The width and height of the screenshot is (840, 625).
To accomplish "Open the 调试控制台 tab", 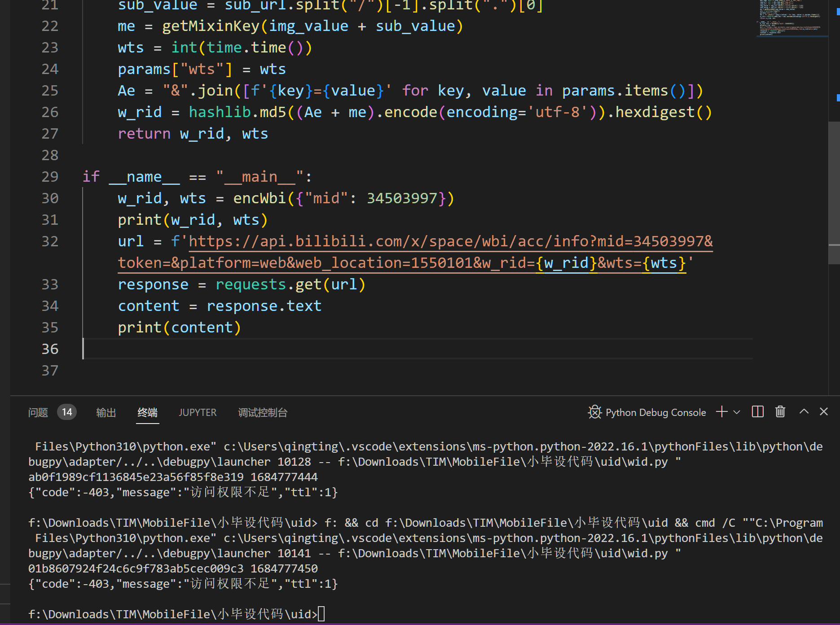I will tap(263, 412).
